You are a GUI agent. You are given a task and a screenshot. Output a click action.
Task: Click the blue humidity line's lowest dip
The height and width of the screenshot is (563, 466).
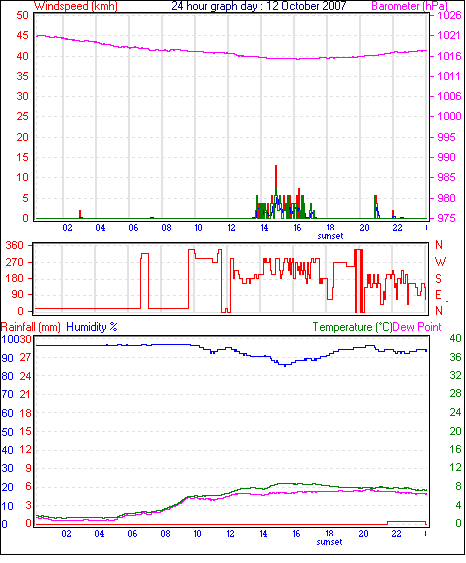tap(285, 365)
